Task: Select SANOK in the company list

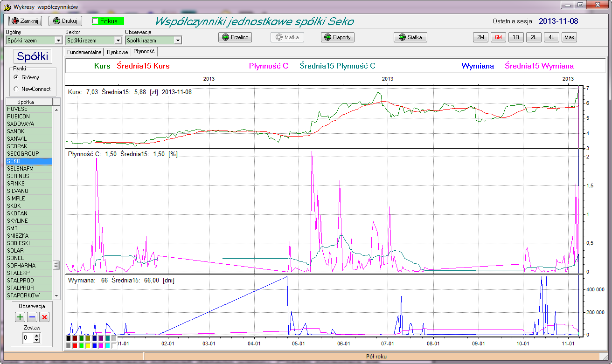Action: point(29,131)
